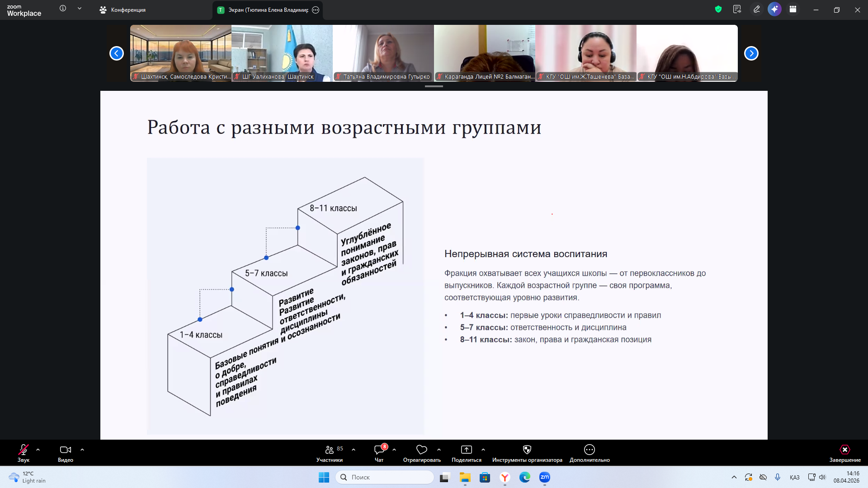
Task: Click green encryption shield icon
Action: coord(718,9)
